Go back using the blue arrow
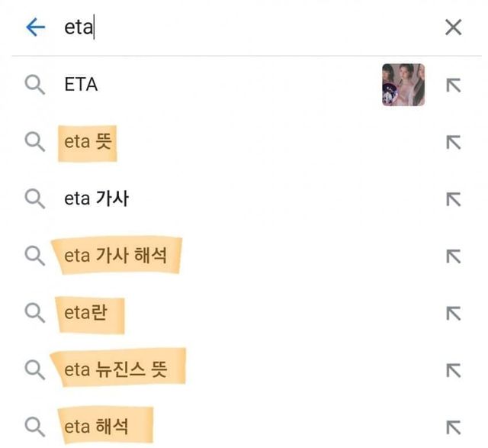This screenshot has height=448, width=488. point(35,27)
